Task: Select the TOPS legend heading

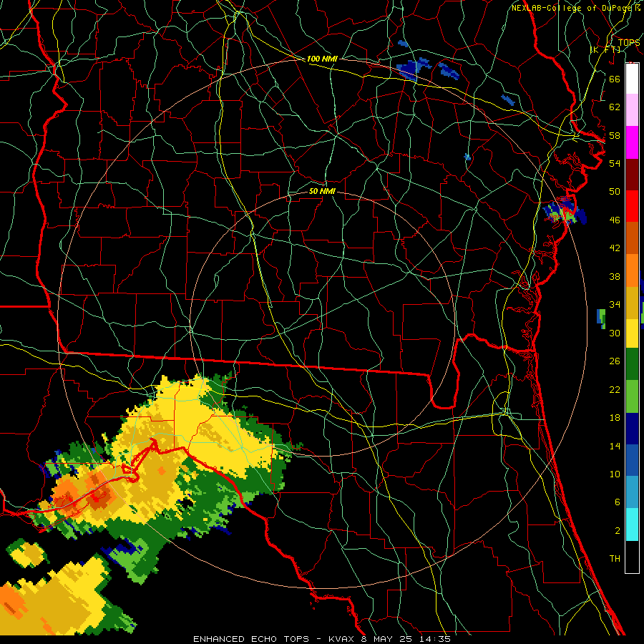Action: click(x=629, y=42)
